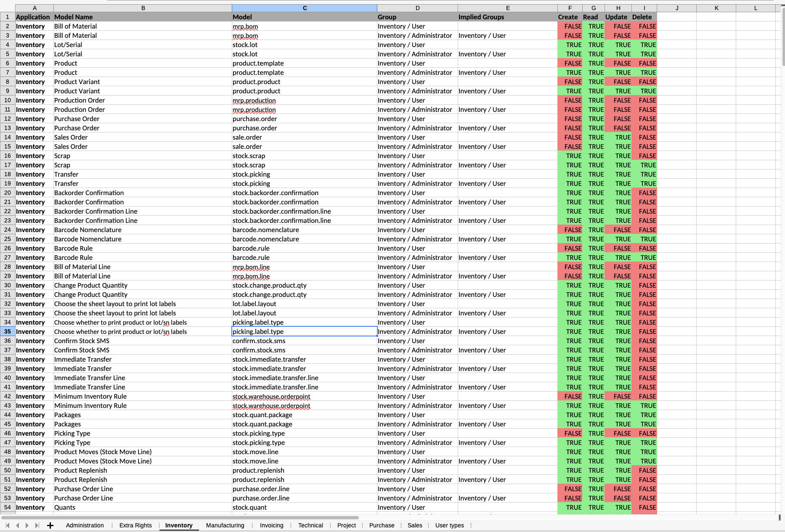Open the Invoicing sheet tab

(x=271, y=525)
